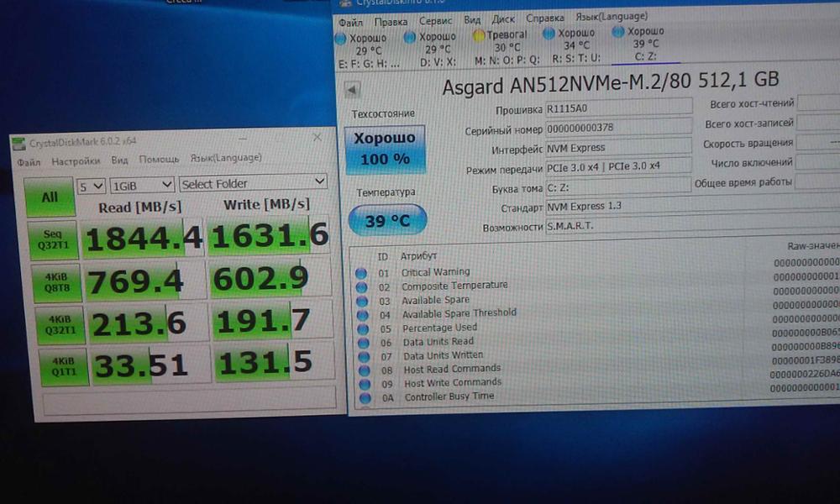Click yellow warning status icon of M: N: disk
The height and width of the screenshot is (504, 840).
click(x=479, y=35)
